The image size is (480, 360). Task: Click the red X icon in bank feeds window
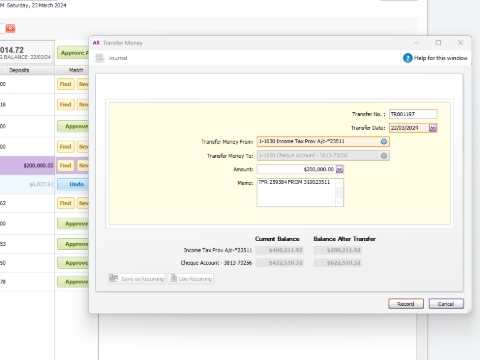point(11,28)
